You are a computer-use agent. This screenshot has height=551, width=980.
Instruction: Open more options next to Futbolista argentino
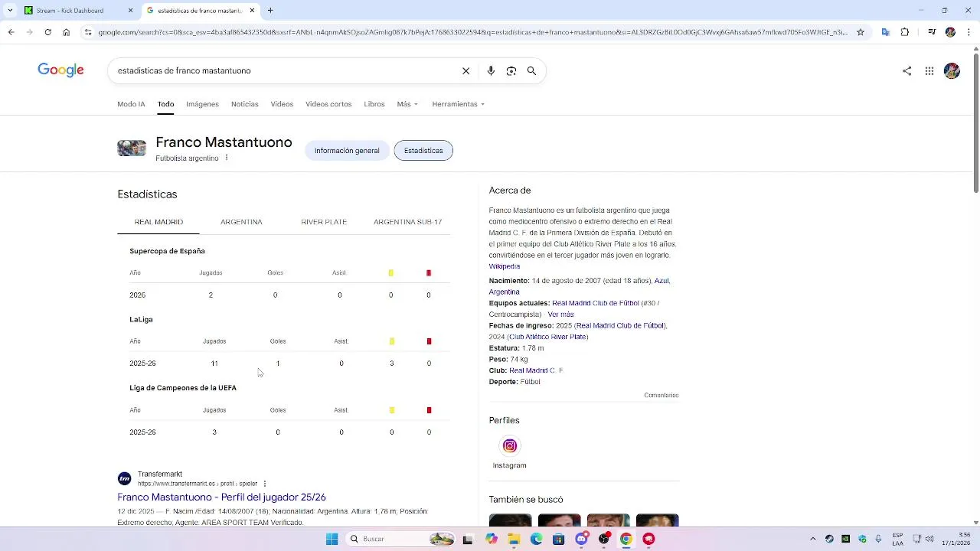(x=227, y=158)
